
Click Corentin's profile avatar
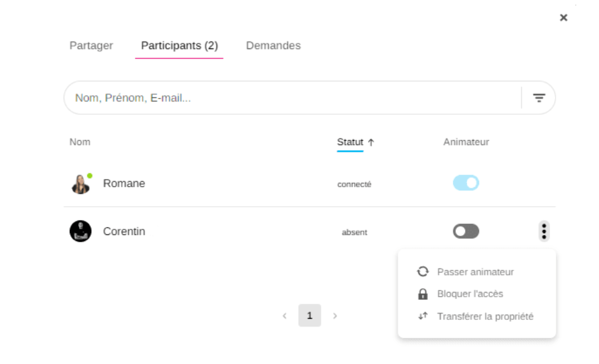[x=80, y=231]
